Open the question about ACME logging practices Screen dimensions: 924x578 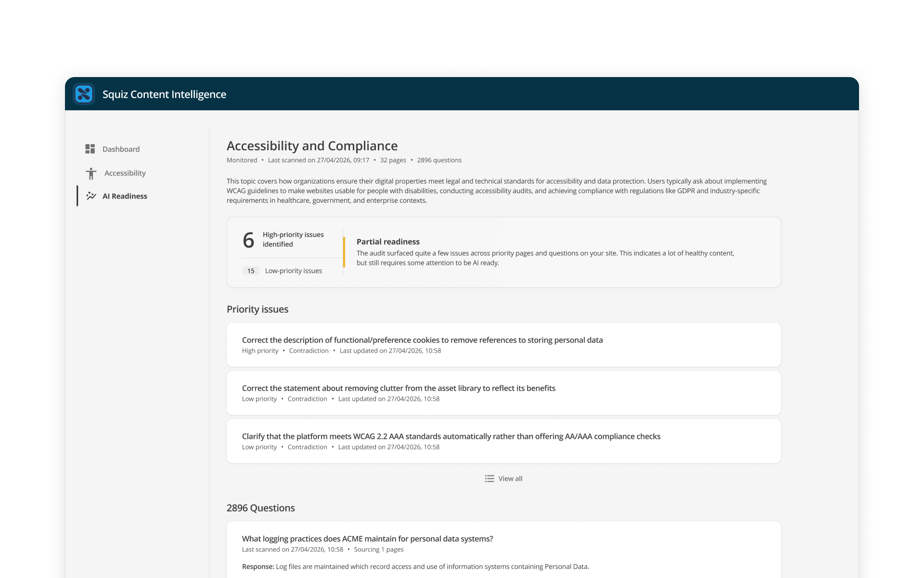(x=367, y=539)
